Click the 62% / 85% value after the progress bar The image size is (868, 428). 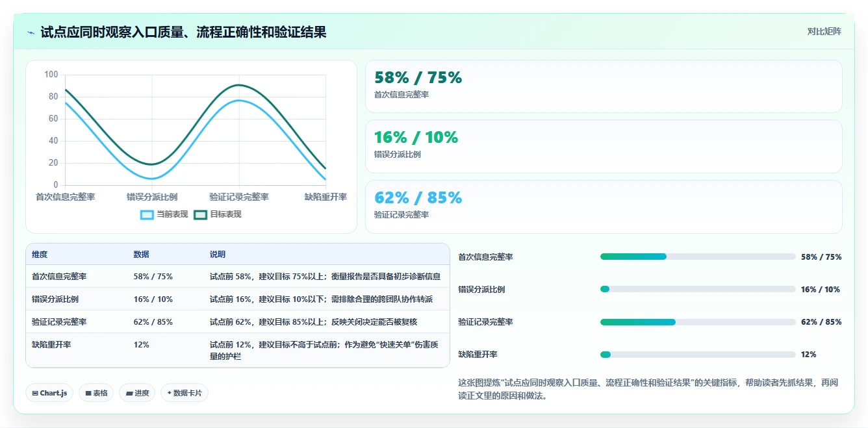coord(821,322)
